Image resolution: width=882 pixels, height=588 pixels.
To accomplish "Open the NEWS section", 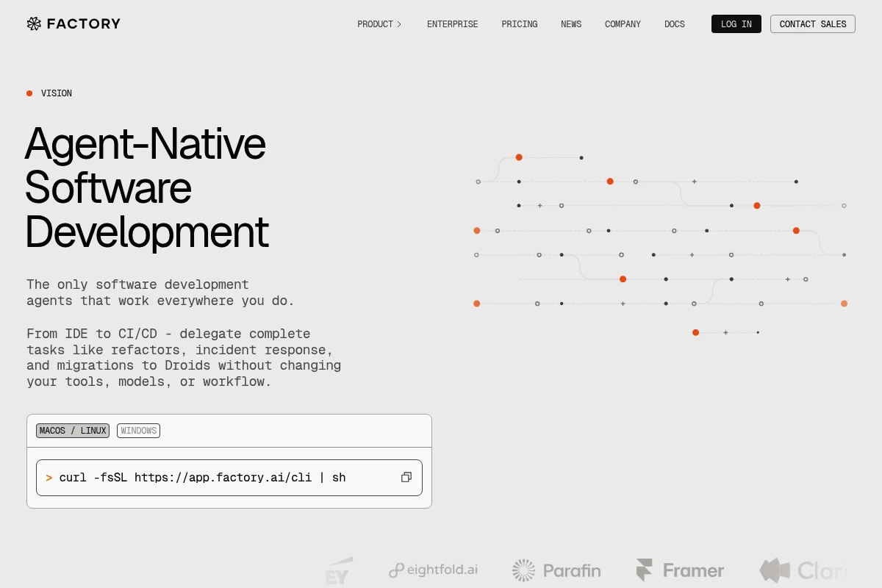I will click(x=570, y=24).
